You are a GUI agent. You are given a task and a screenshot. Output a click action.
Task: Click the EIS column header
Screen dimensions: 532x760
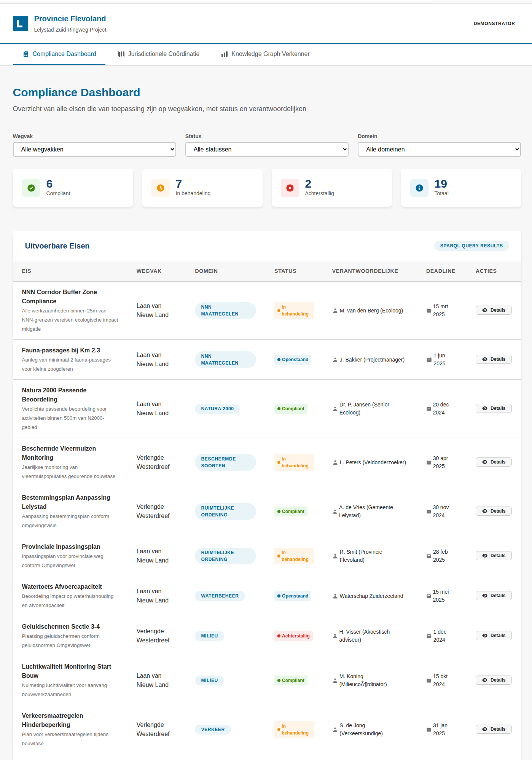[27, 271]
